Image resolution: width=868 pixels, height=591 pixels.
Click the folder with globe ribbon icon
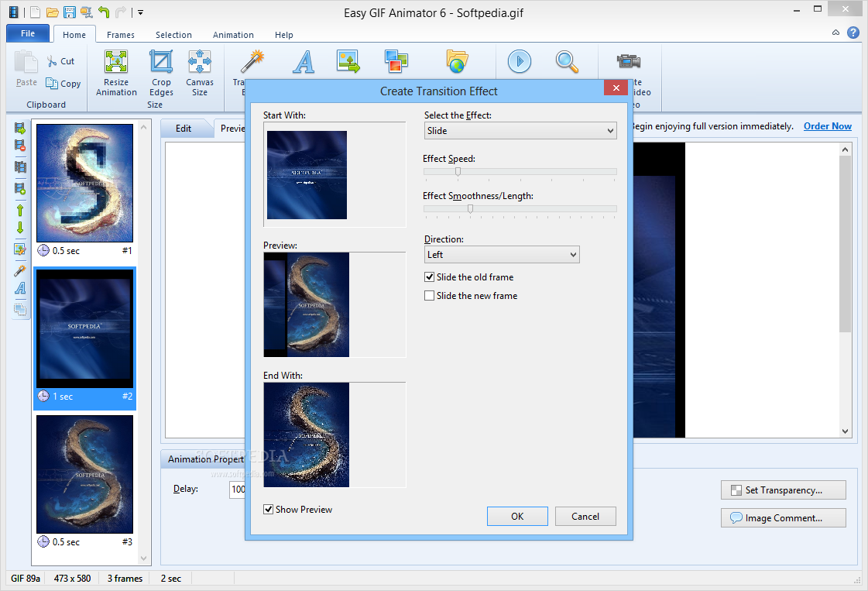click(x=458, y=61)
